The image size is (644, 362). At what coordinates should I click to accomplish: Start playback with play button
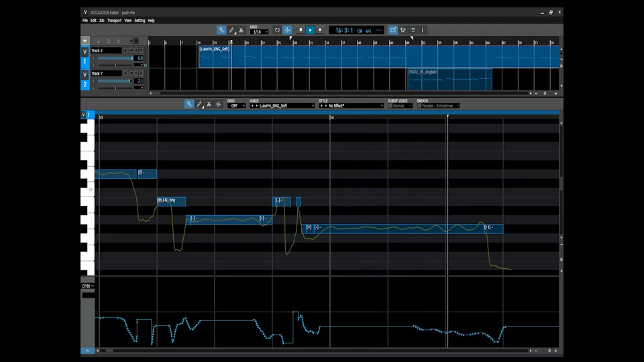coord(311,30)
